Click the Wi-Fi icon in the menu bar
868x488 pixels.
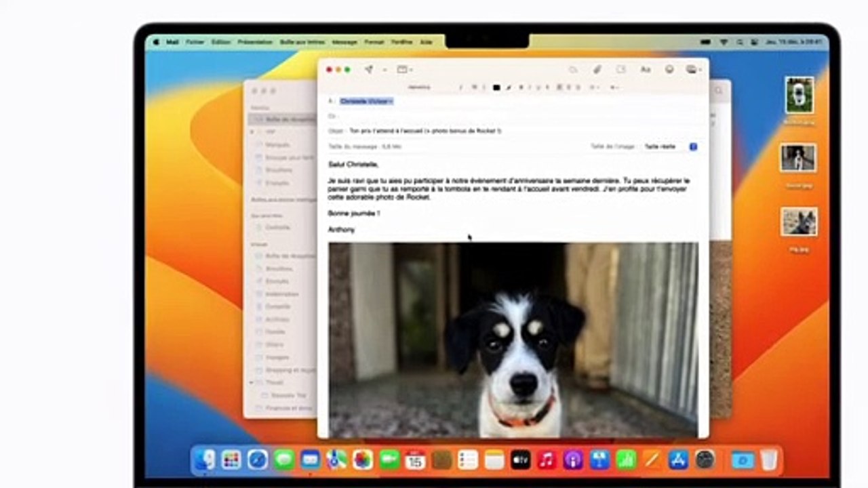click(724, 42)
